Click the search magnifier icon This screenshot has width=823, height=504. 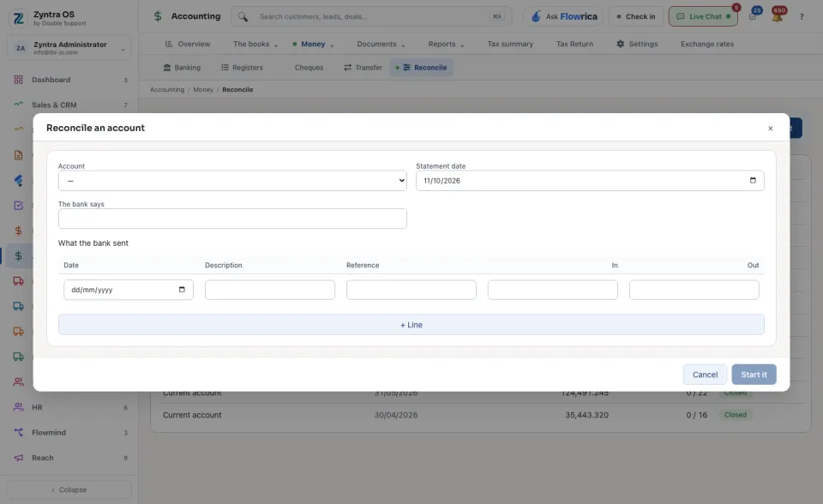click(243, 17)
